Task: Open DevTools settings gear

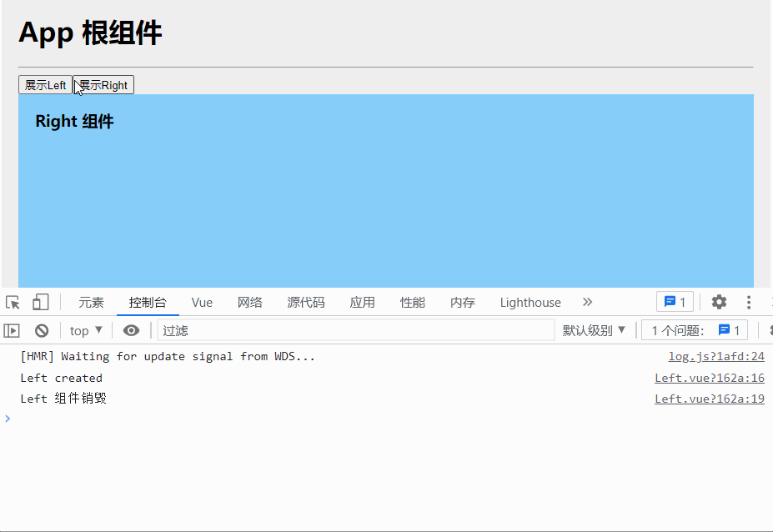Action: click(719, 302)
